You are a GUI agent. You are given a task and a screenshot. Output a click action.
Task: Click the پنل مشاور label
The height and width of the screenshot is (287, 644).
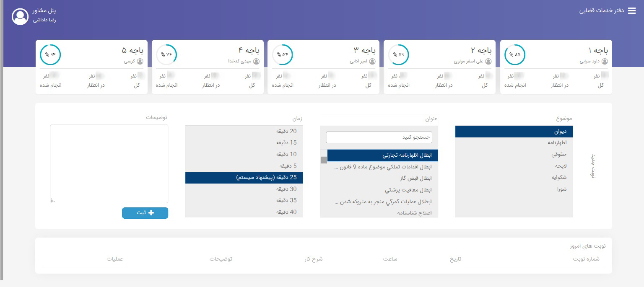44,10
